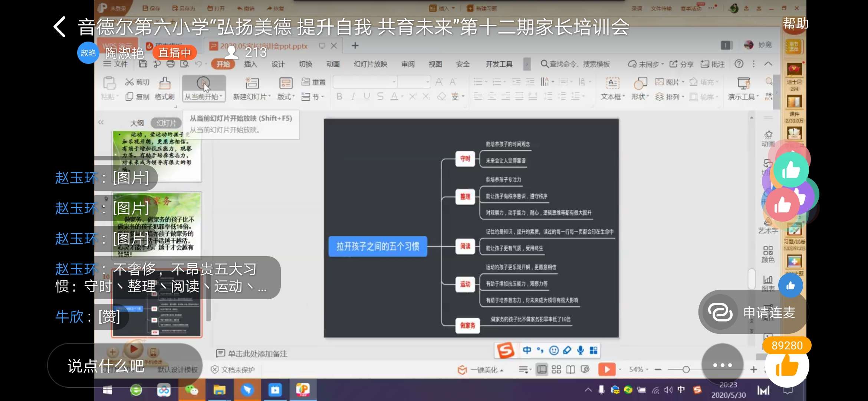Select the 幻灯片放映 ribbon tab

370,64
